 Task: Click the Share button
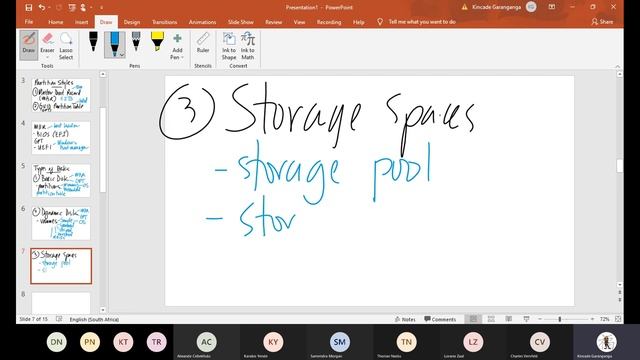pos(602,22)
